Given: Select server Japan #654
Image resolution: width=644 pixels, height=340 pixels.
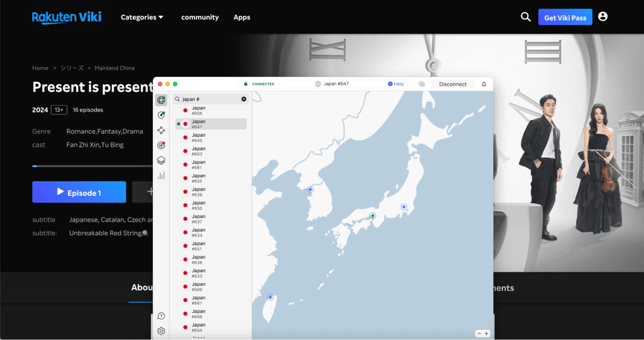Looking at the screenshot, I should (211, 327).
